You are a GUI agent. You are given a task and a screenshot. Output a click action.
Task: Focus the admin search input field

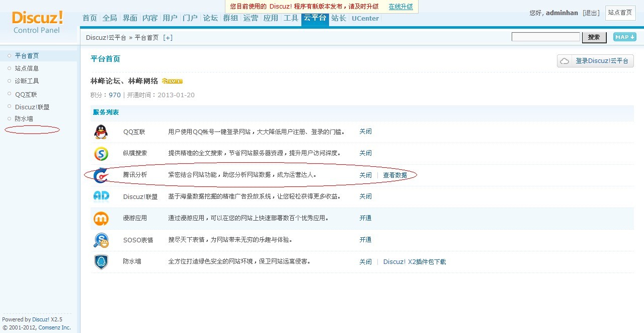[546, 37]
